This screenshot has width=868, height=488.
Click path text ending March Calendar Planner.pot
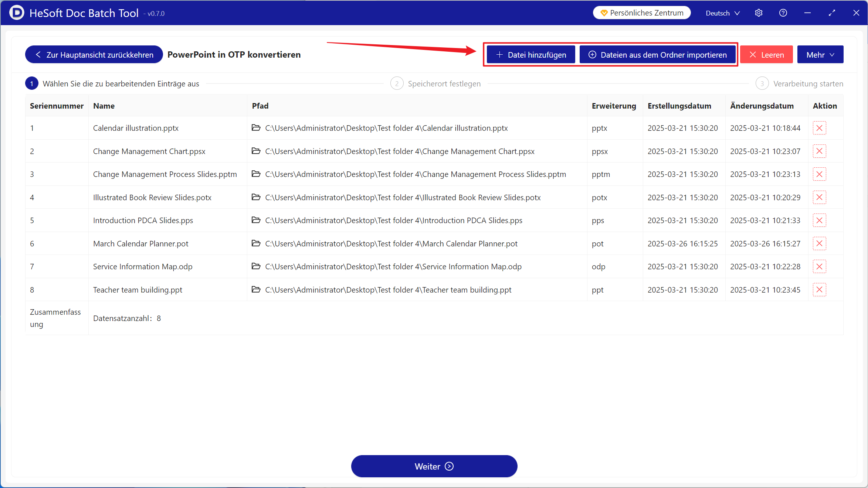click(x=391, y=244)
